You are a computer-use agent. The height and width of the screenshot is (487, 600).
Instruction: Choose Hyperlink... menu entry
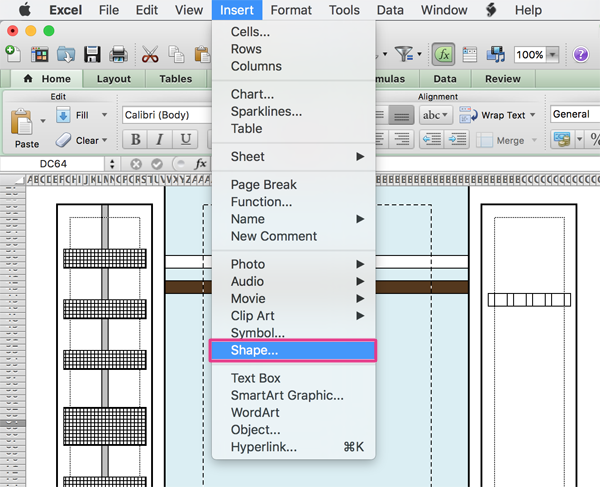click(x=293, y=447)
